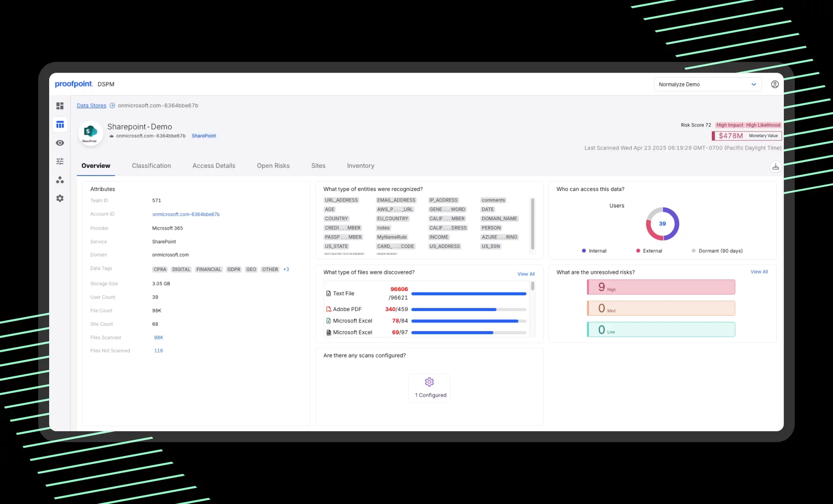The height and width of the screenshot is (504, 833).
Task: Click the scan configuration gear icon
Action: click(x=429, y=382)
